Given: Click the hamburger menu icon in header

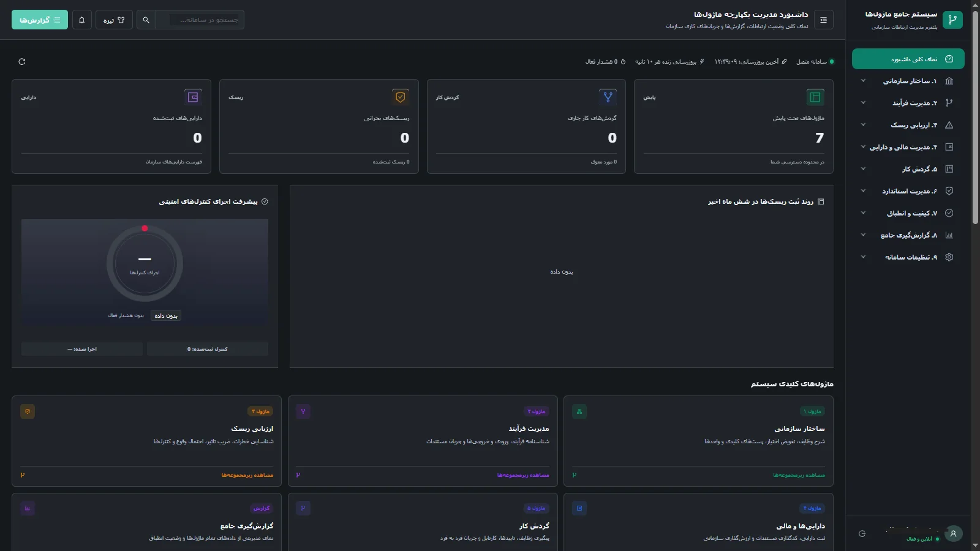Looking at the screenshot, I should tap(823, 20).
